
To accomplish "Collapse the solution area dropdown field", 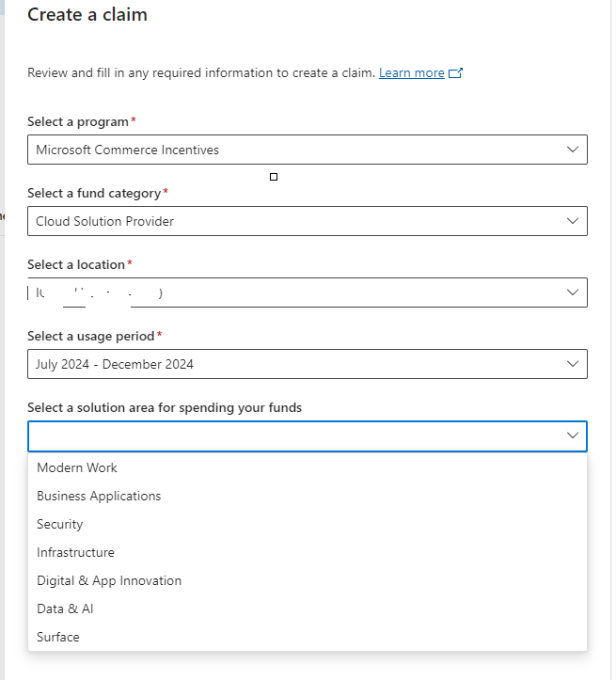I will click(308, 436).
